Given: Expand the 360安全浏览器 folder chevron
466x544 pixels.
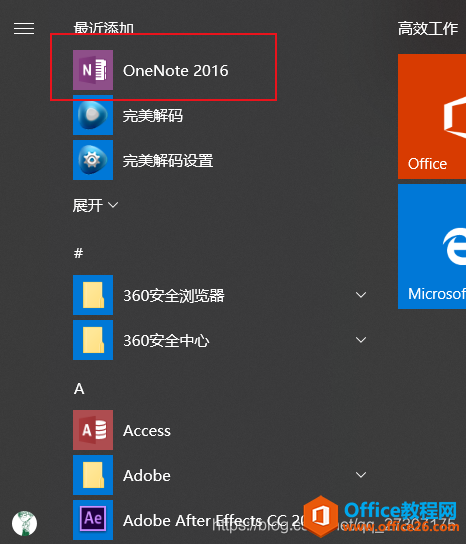Looking at the screenshot, I should coord(361,295).
